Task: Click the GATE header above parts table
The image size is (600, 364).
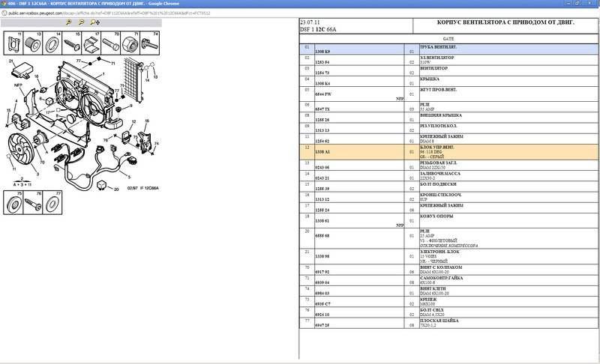Action: pyautogui.click(x=448, y=37)
